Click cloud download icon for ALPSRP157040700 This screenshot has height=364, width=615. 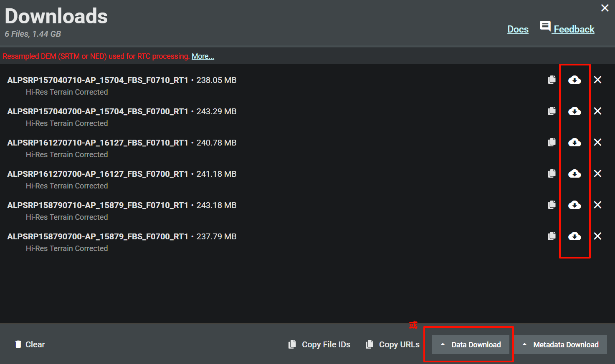point(575,111)
